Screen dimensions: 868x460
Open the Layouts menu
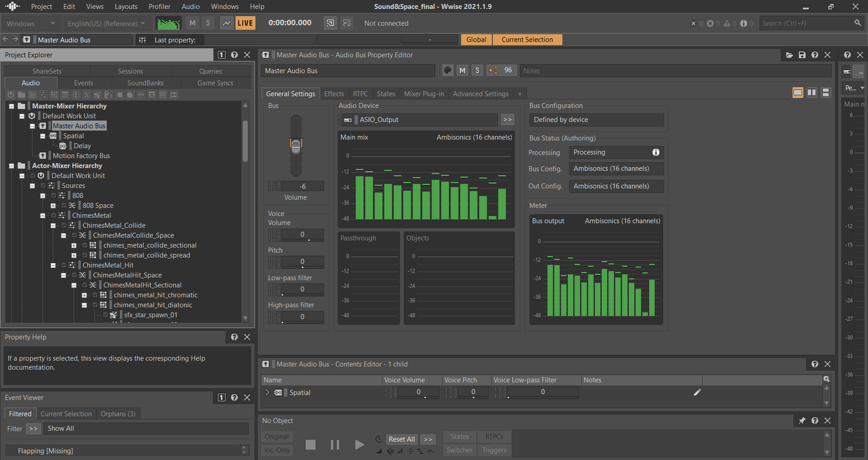pos(126,6)
